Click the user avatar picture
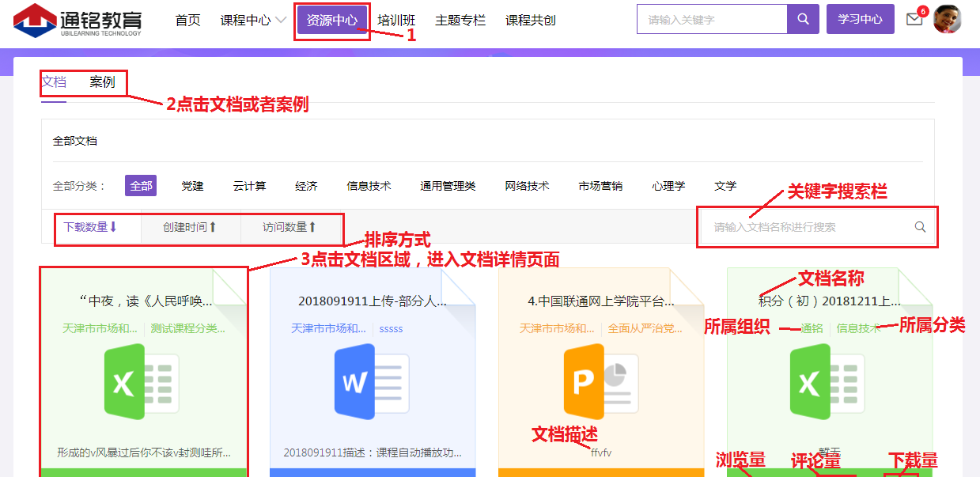 (x=947, y=19)
